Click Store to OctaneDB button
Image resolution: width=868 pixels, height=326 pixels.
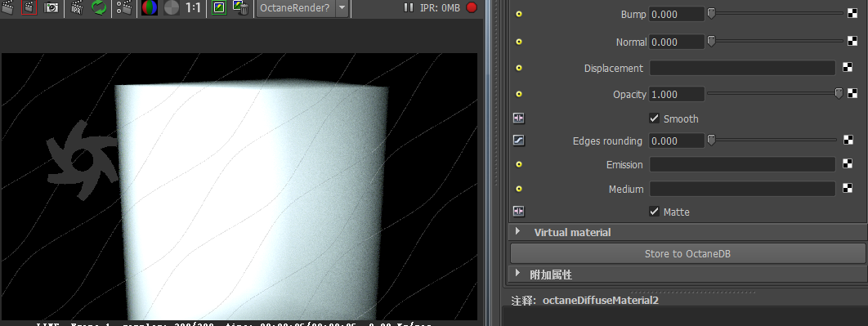[687, 253]
